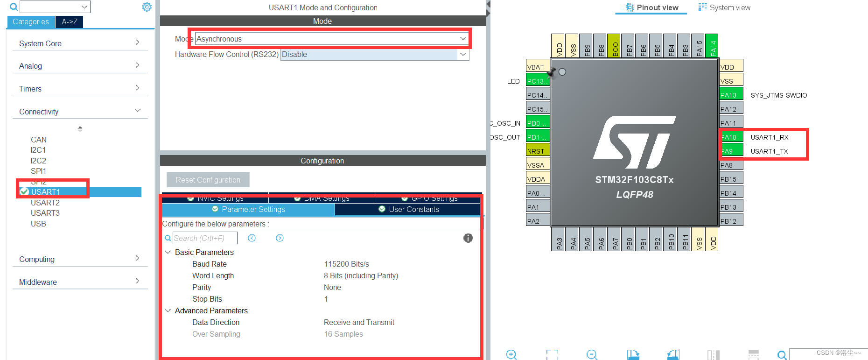Click Reset Configuration button

208,180
